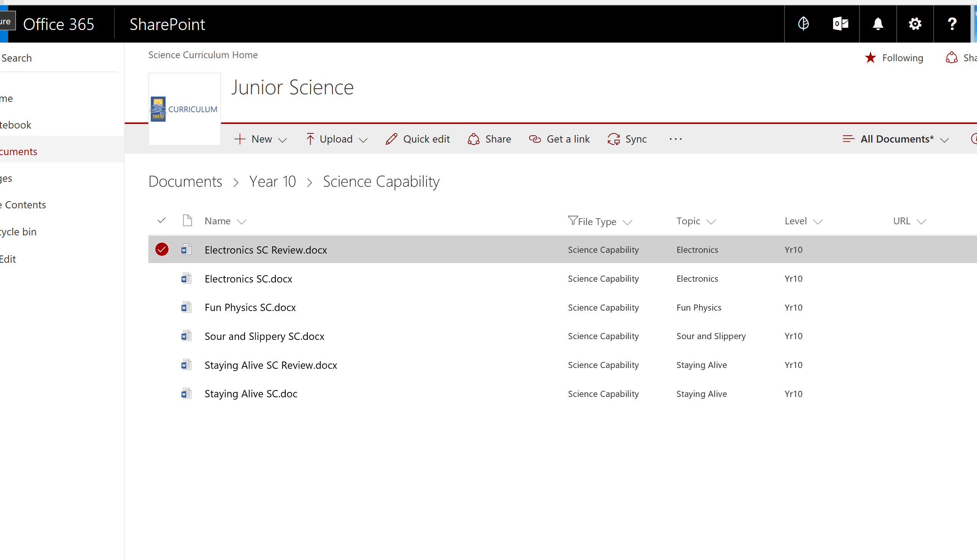
Task: Toggle the select all items checkmark
Action: click(x=162, y=221)
